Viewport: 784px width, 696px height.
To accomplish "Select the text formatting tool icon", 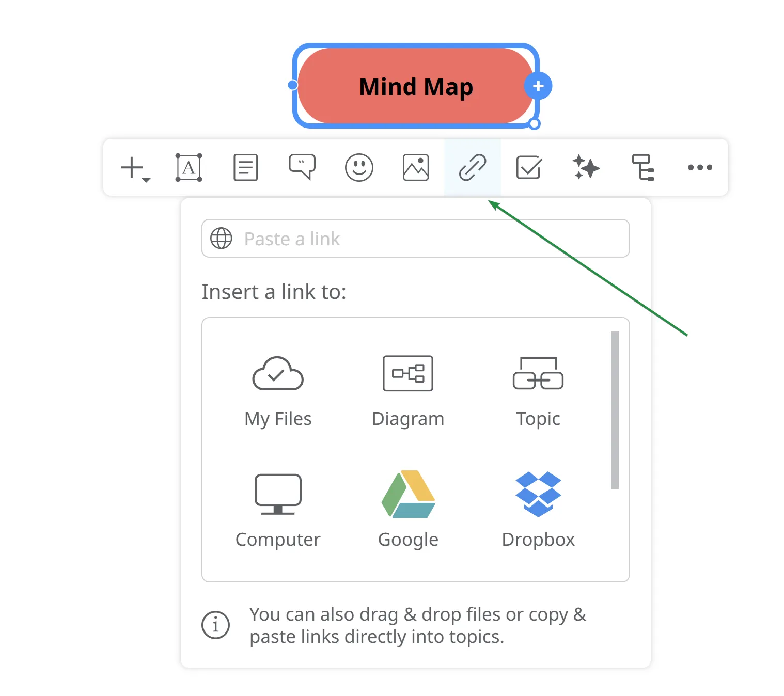I will pos(189,167).
